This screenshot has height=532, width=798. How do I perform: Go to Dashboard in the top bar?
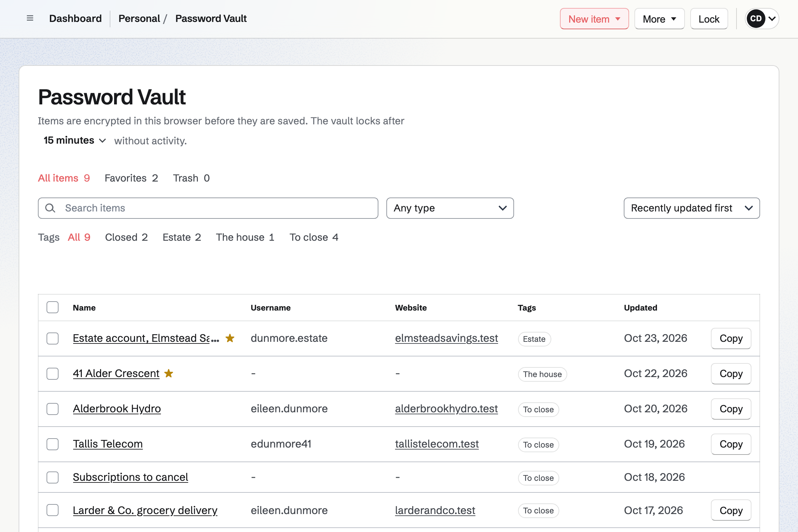75,18
